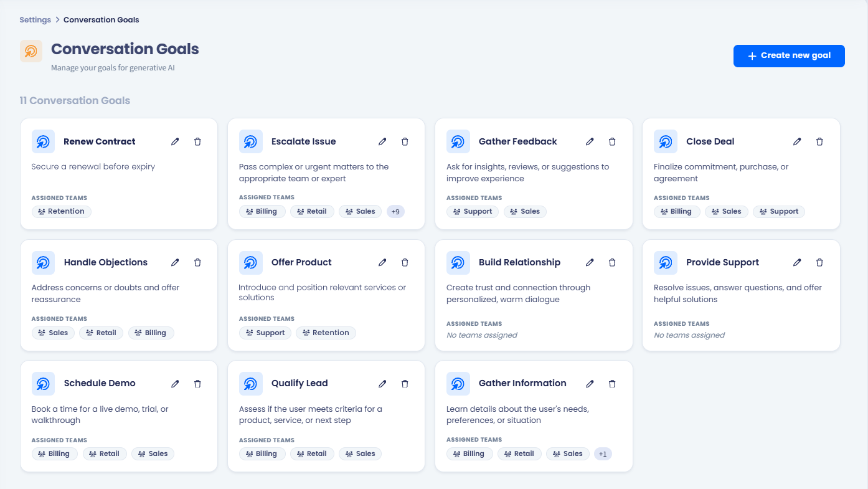Viewport: 868px width, 489px height.
Task: Click Create new goal button
Action: pos(789,55)
